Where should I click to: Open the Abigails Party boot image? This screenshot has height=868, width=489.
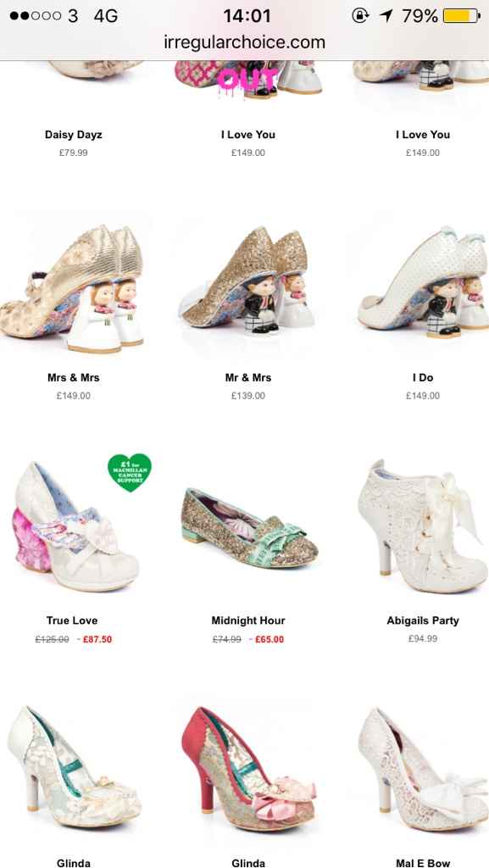coord(423,526)
